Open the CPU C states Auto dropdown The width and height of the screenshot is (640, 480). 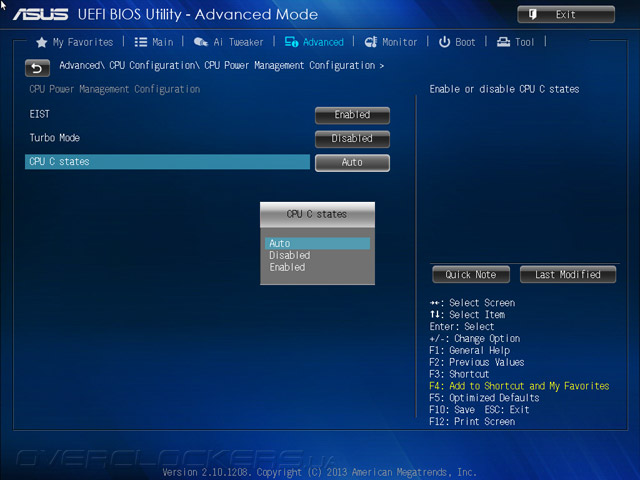352,162
